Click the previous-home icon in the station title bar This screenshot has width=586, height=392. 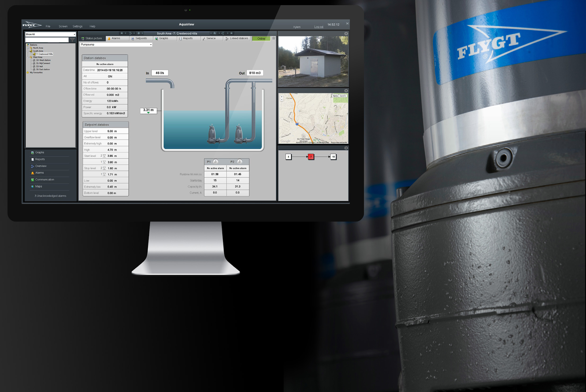point(139,33)
